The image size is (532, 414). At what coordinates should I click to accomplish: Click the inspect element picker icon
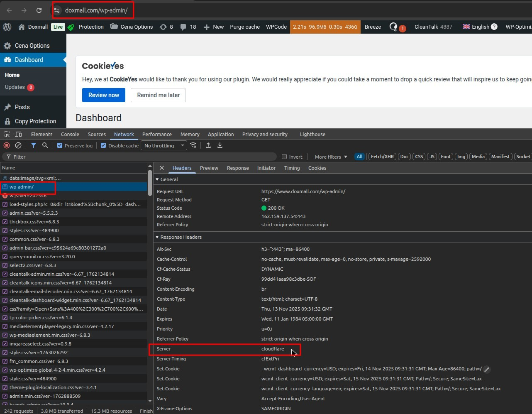7,135
